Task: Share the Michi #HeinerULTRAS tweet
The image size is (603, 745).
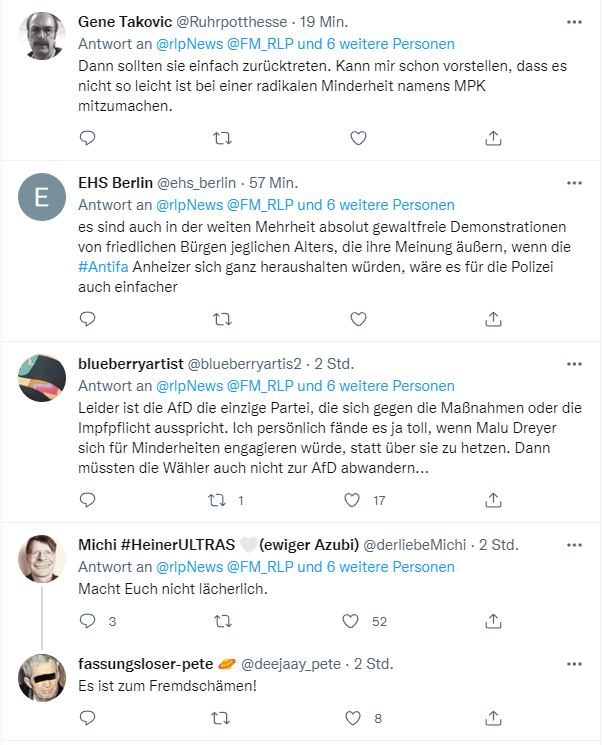Action: pos(492,621)
